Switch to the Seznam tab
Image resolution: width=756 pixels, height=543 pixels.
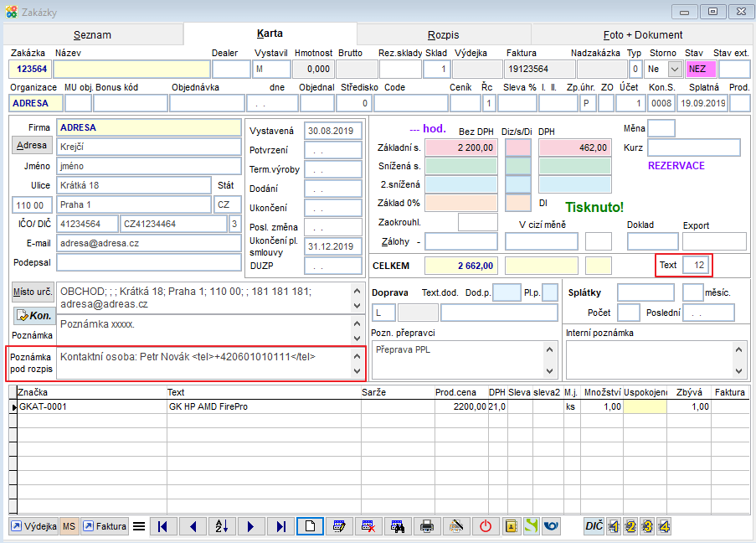coord(93,34)
